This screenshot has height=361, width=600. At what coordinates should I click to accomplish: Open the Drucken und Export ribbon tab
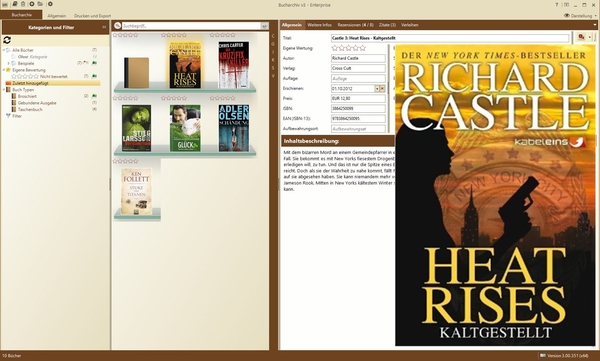pyautogui.click(x=92, y=16)
